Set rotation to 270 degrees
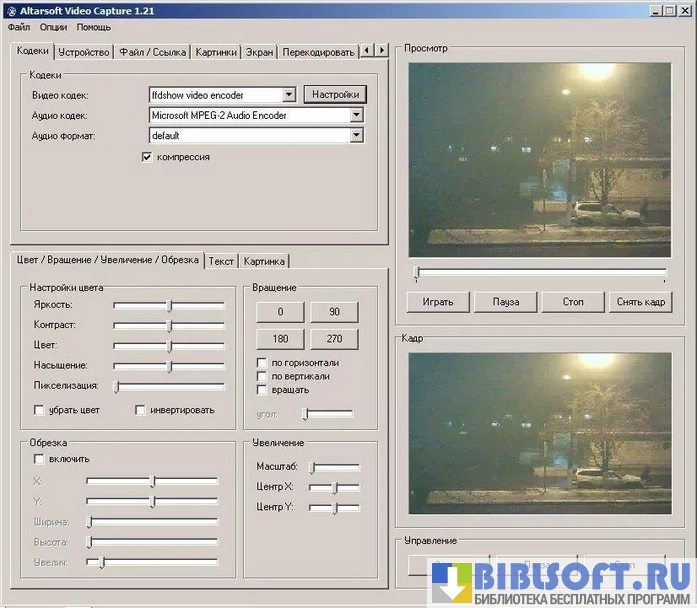Screen dimensions: 697x608 (x=334, y=339)
